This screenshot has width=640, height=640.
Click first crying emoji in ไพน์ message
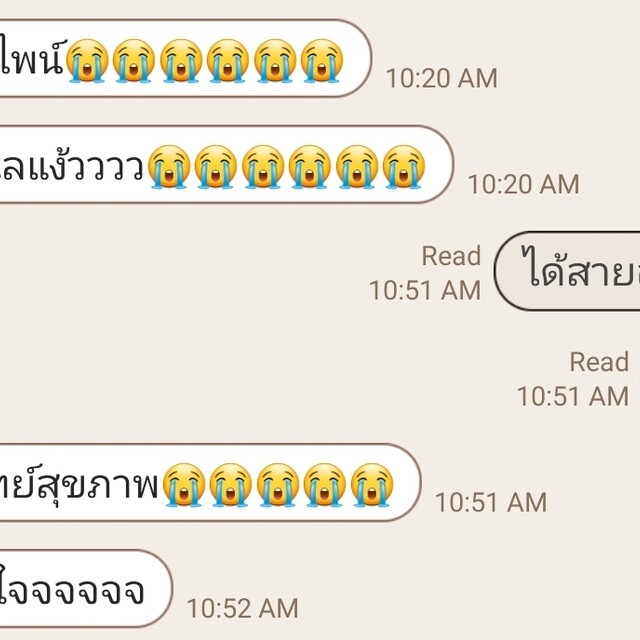click(x=87, y=61)
